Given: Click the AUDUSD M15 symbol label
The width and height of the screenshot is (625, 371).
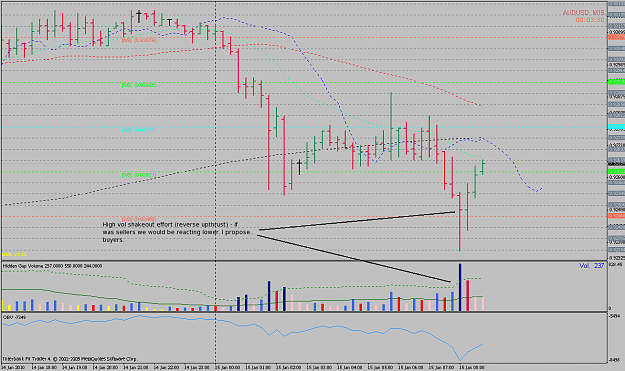Looking at the screenshot, I should [583, 13].
